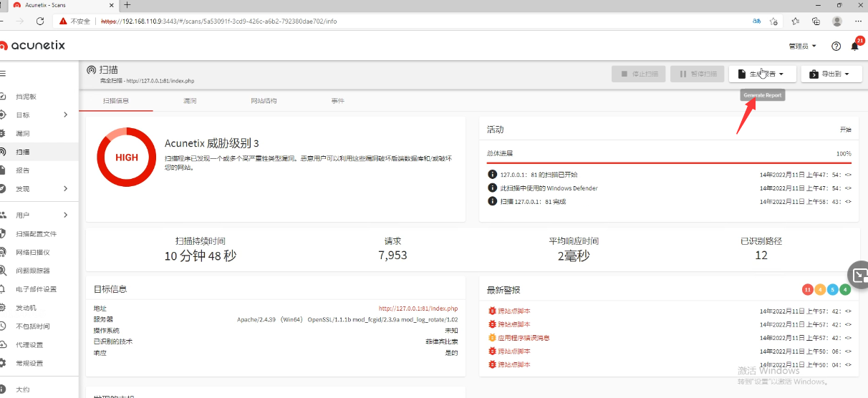Click the HIGH threat level donut chart
Viewport: 868px width, 398px height.
(126, 157)
